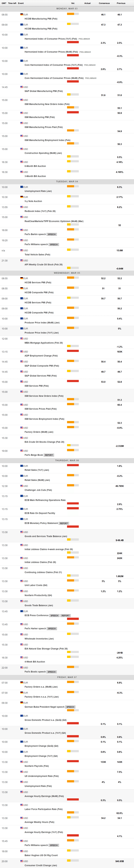The width and height of the screenshot is (134, 868).
Task: Click the Time left column header
Action: coord(12,3)
